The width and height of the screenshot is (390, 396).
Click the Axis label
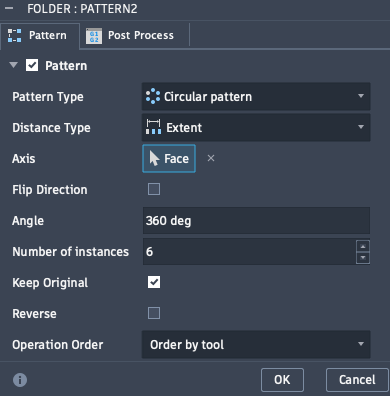[x=24, y=159]
